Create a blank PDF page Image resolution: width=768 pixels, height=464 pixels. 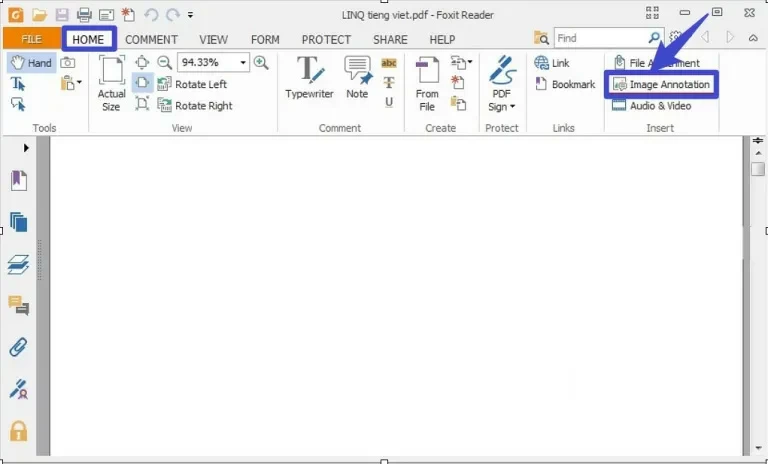coord(457,82)
